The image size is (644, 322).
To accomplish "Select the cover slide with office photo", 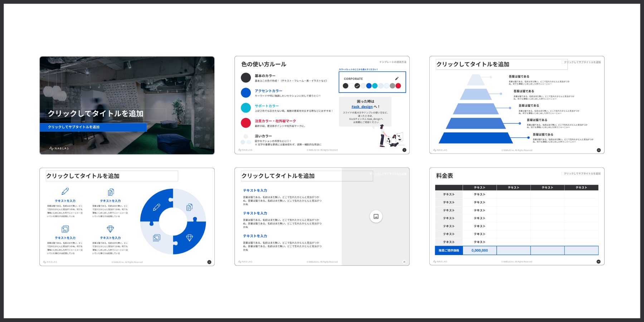I will click(x=127, y=105).
